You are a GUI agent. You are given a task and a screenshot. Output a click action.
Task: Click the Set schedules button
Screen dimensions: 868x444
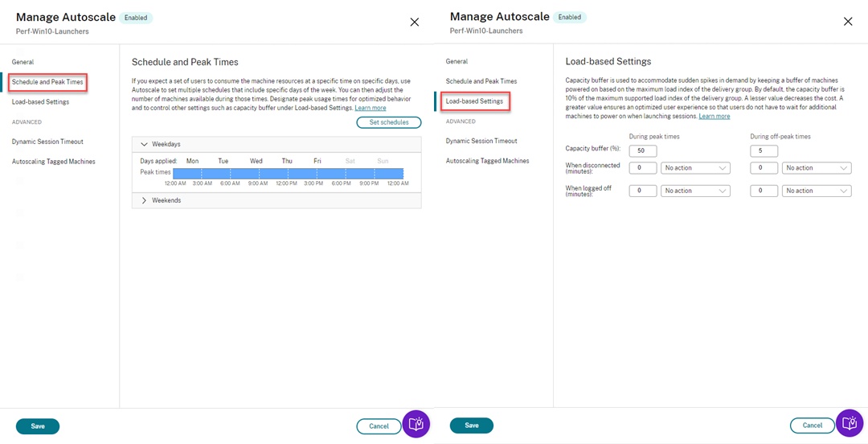389,122
